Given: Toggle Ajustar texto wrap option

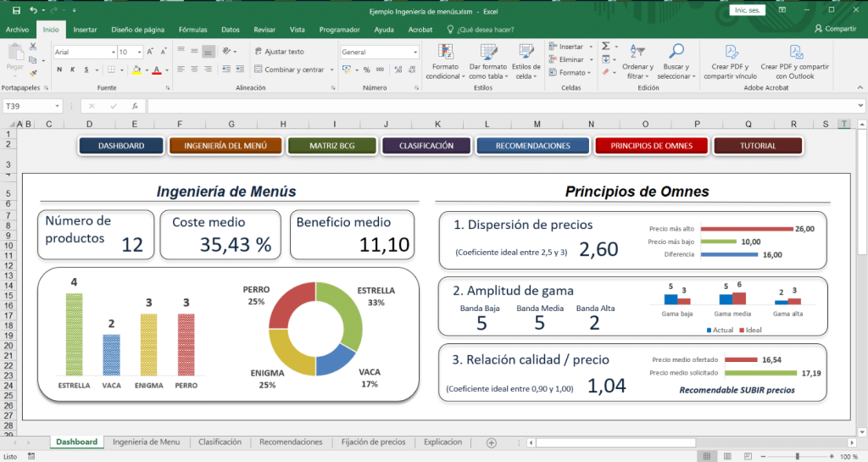Looking at the screenshot, I should point(280,52).
